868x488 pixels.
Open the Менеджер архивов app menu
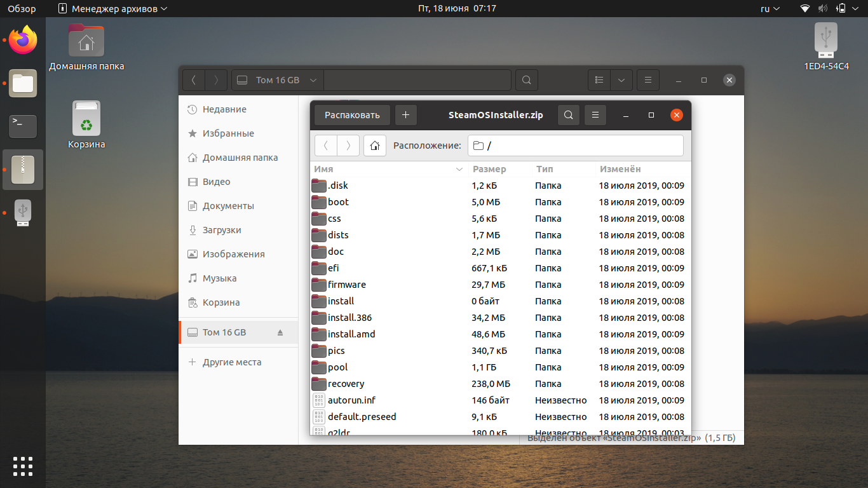[x=112, y=9]
